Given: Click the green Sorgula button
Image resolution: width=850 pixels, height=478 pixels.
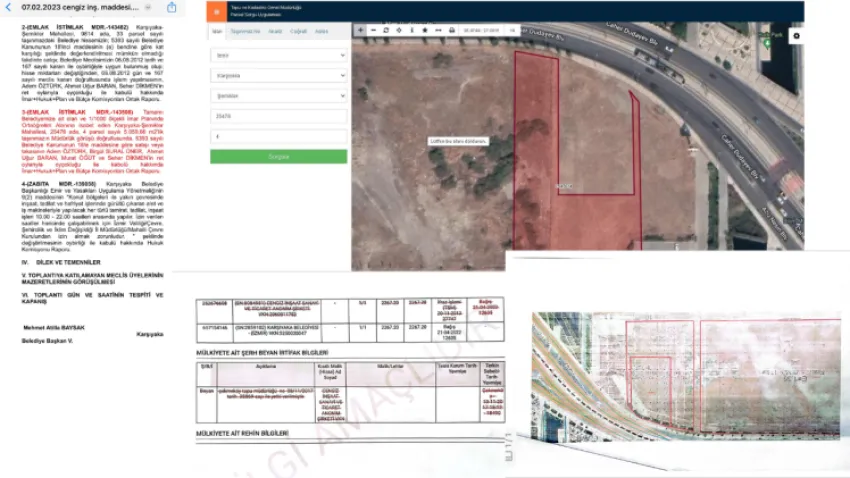Looking at the screenshot, I should coord(278,157).
